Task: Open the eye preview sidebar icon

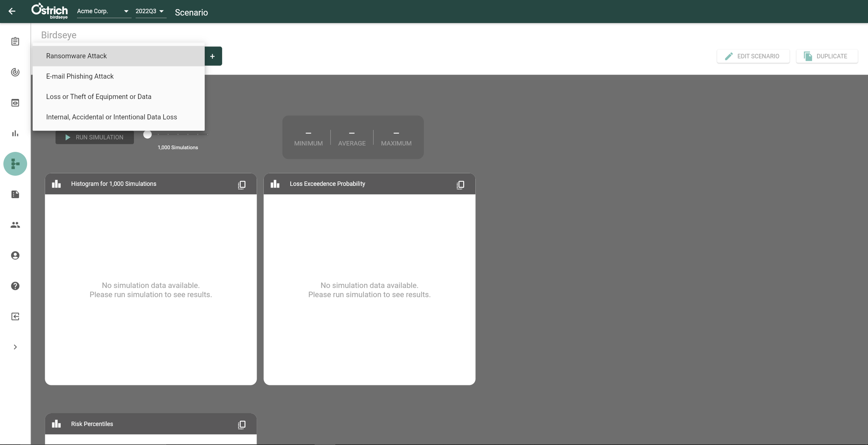Action: (x=15, y=103)
